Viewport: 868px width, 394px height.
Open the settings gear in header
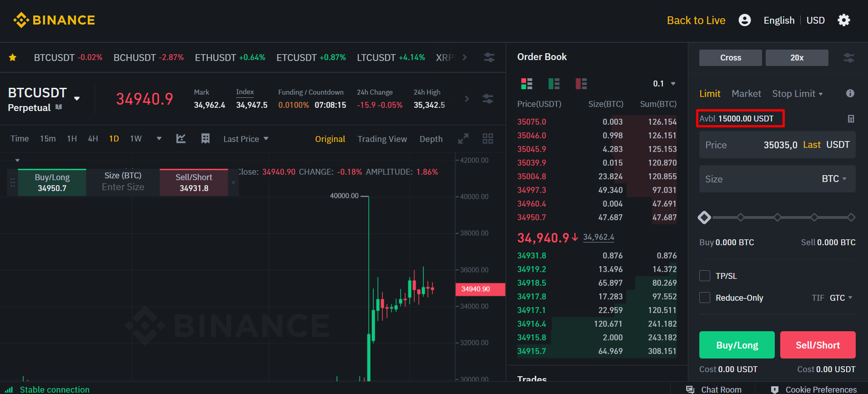tap(843, 20)
